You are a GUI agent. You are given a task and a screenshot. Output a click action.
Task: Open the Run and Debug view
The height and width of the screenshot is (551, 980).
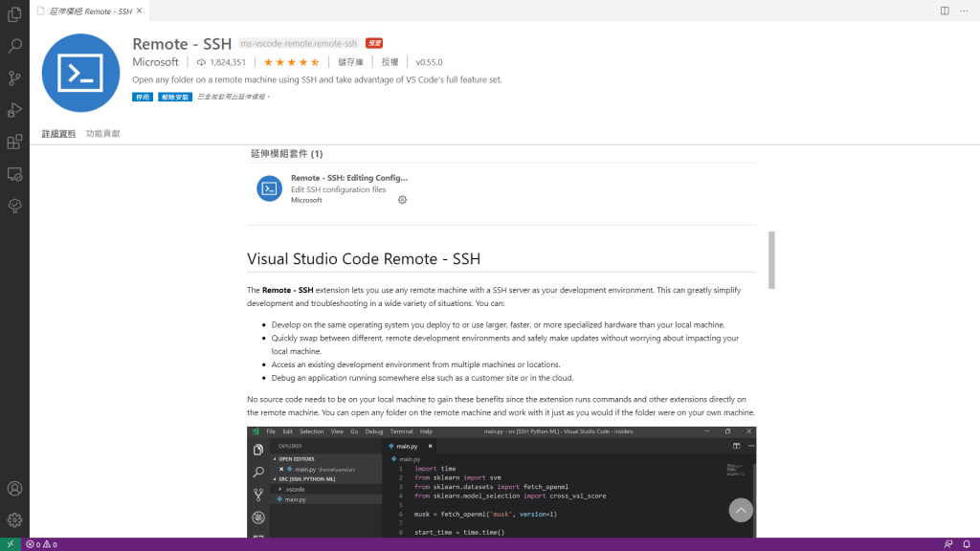click(14, 109)
